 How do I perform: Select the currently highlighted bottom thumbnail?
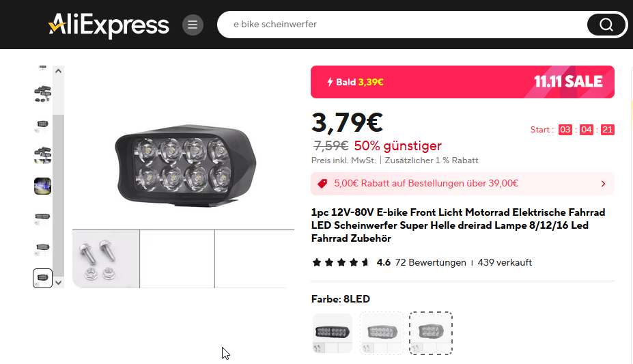coord(42,278)
